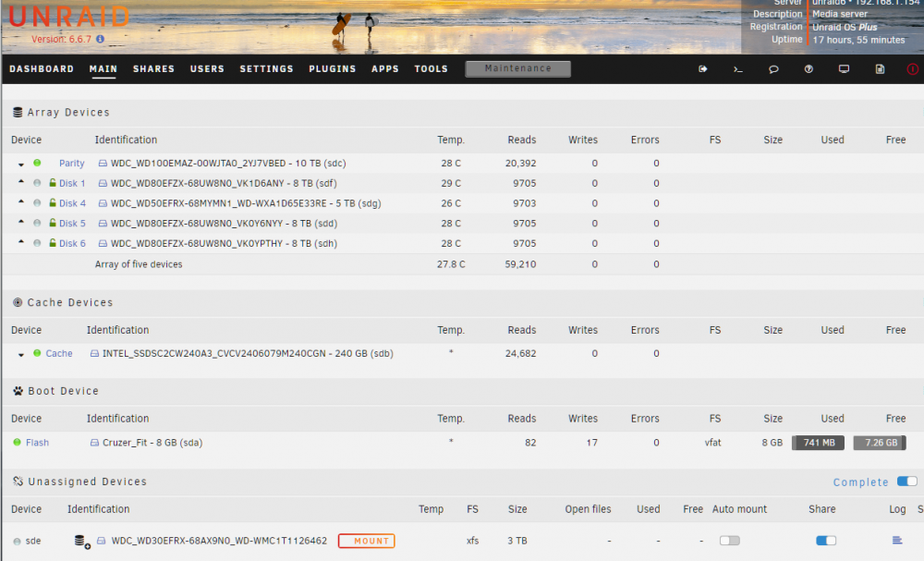The image size is (924, 561).
Task: Click the 'Array of five devices' text
Action: tap(139, 264)
